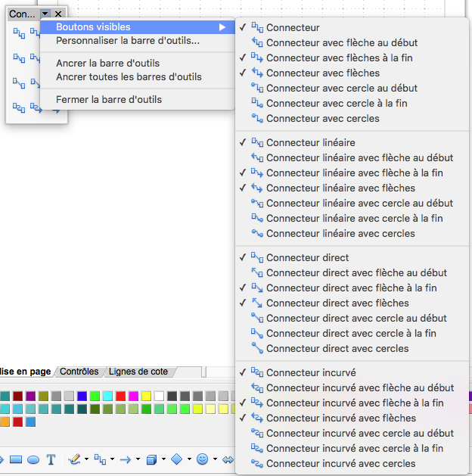Open dropdown arrow next to Basic Shapes
This screenshot has width=472, height=476.
pos(189,459)
